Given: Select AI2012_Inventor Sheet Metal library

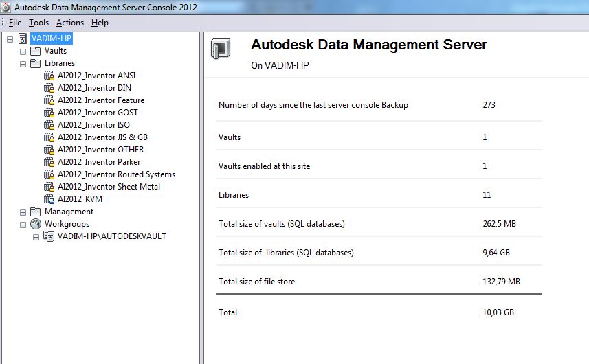Looking at the screenshot, I should click(109, 187).
